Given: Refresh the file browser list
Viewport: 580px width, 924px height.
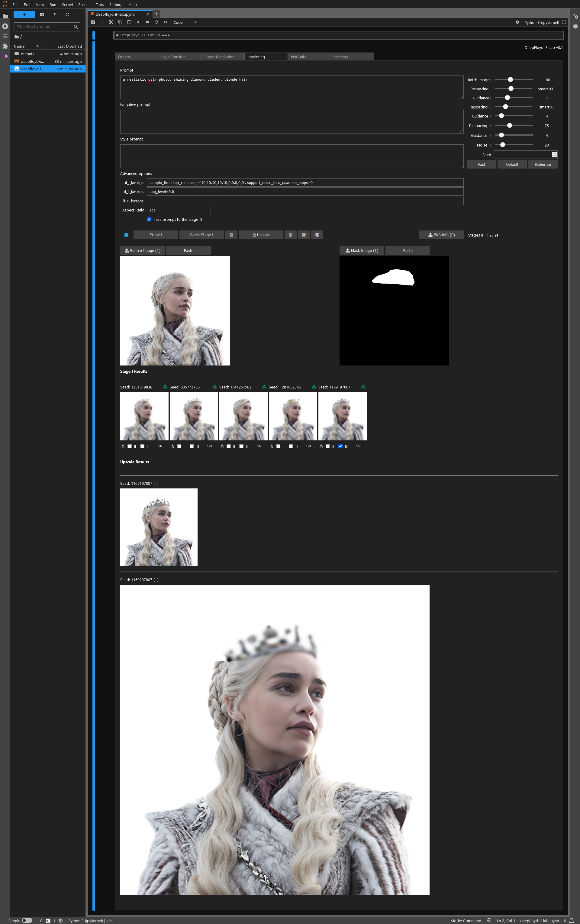Looking at the screenshot, I should (67, 14).
